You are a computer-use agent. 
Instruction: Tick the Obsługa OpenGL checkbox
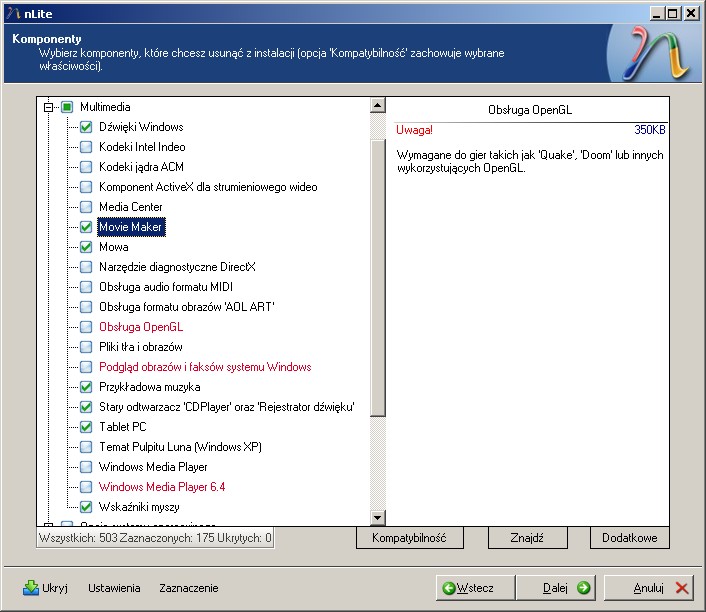pos(86,327)
